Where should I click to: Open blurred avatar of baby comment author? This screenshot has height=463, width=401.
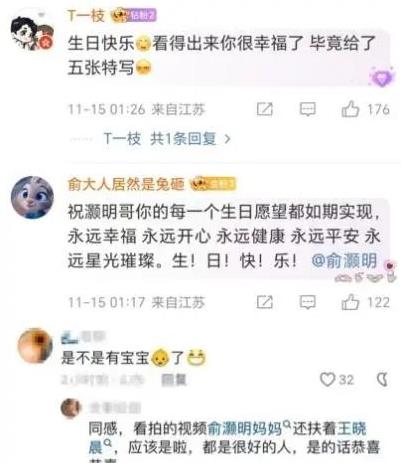click(35, 345)
